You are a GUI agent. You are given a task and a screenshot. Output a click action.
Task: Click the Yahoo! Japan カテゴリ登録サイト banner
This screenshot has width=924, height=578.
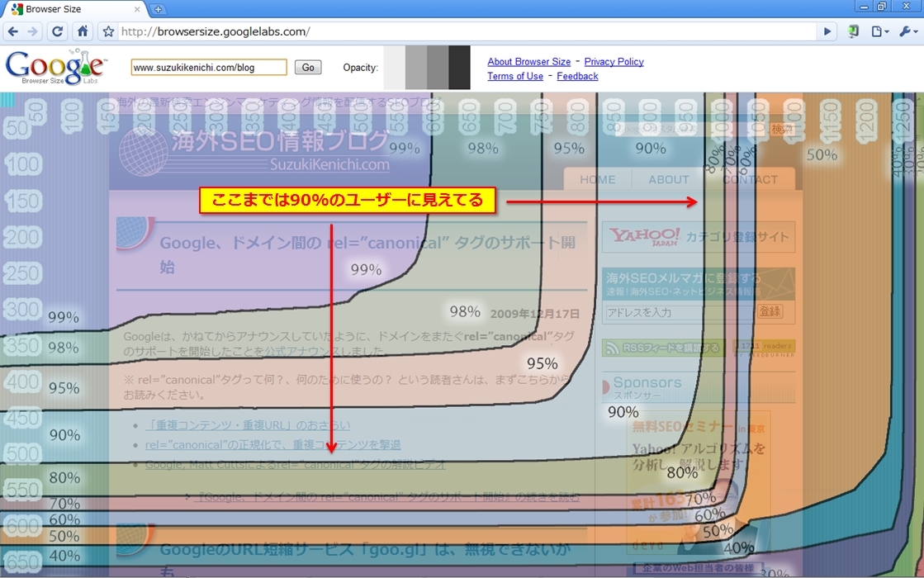[699, 237]
